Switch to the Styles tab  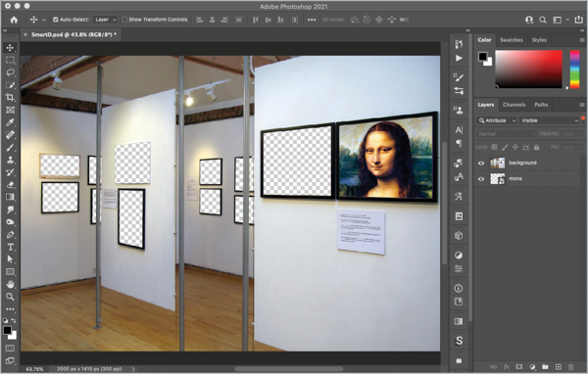click(x=539, y=40)
